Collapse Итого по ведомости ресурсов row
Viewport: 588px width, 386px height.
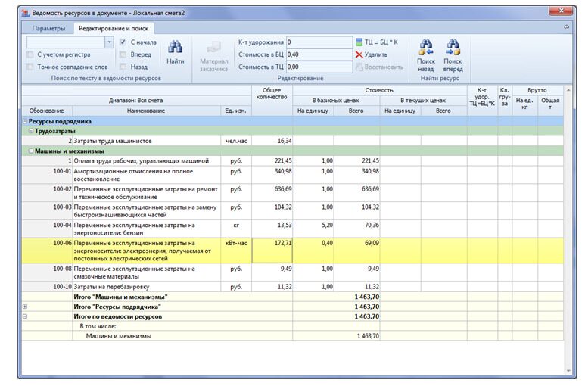(x=25, y=316)
